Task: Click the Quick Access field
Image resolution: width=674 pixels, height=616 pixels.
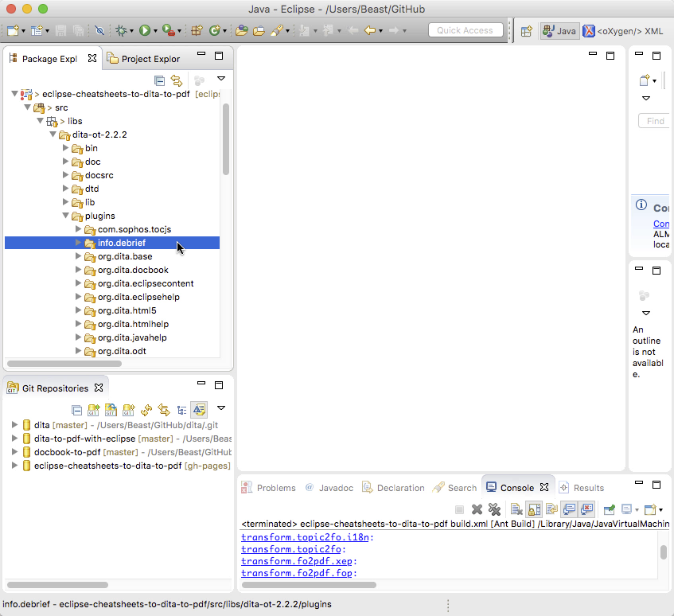Action: pyautogui.click(x=465, y=30)
